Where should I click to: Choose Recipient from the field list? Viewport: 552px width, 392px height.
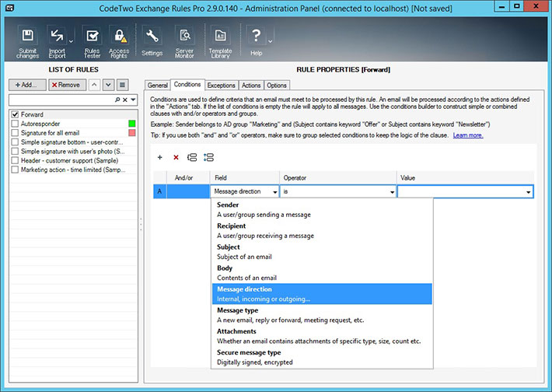point(322,231)
